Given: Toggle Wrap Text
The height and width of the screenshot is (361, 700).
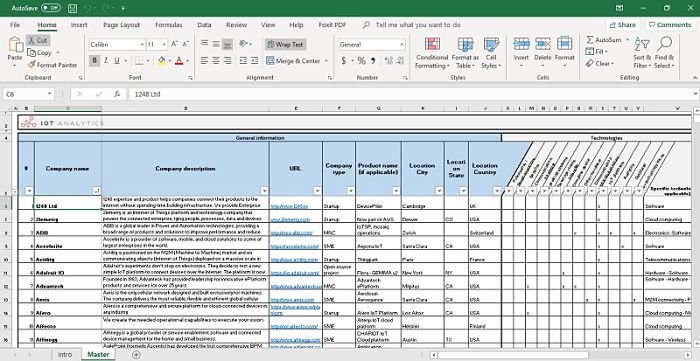Looking at the screenshot, I should 285,44.
